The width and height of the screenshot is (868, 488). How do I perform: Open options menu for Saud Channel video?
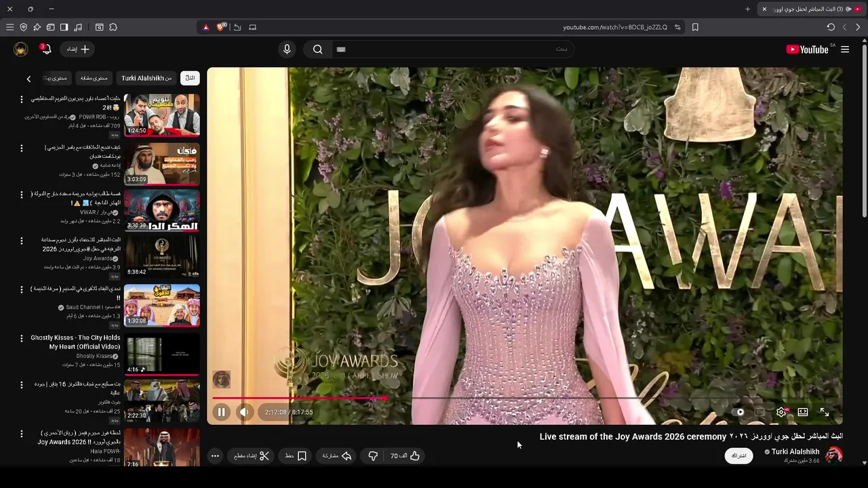point(21,290)
